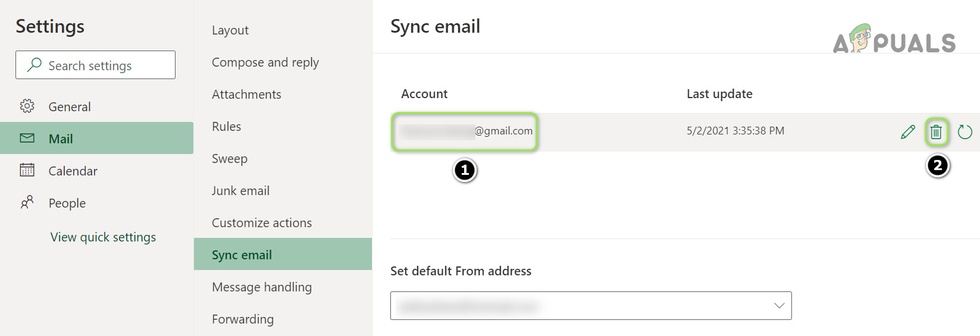Open Message handling settings
This screenshot has width=980, height=336.
click(x=262, y=287)
